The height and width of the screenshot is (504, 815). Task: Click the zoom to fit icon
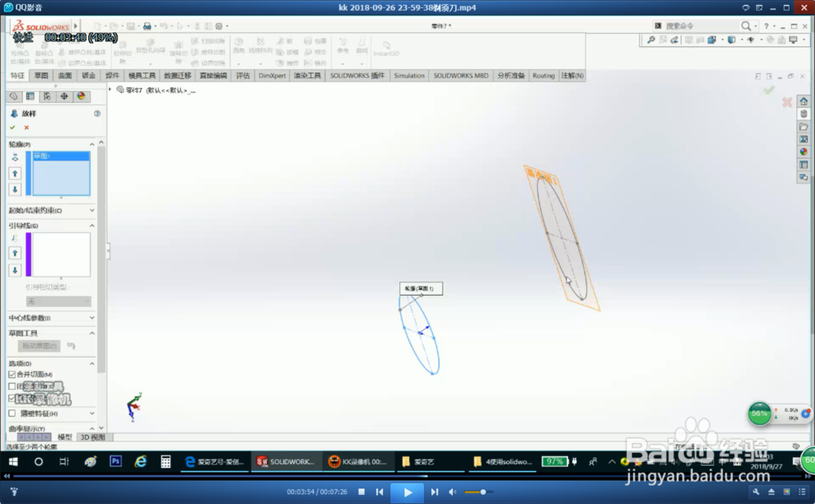click(x=650, y=40)
